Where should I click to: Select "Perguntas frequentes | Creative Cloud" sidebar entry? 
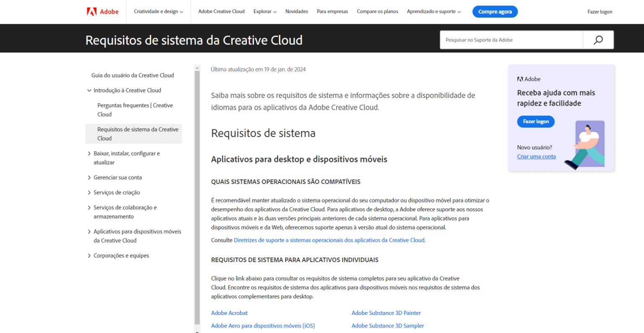pyautogui.click(x=135, y=109)
